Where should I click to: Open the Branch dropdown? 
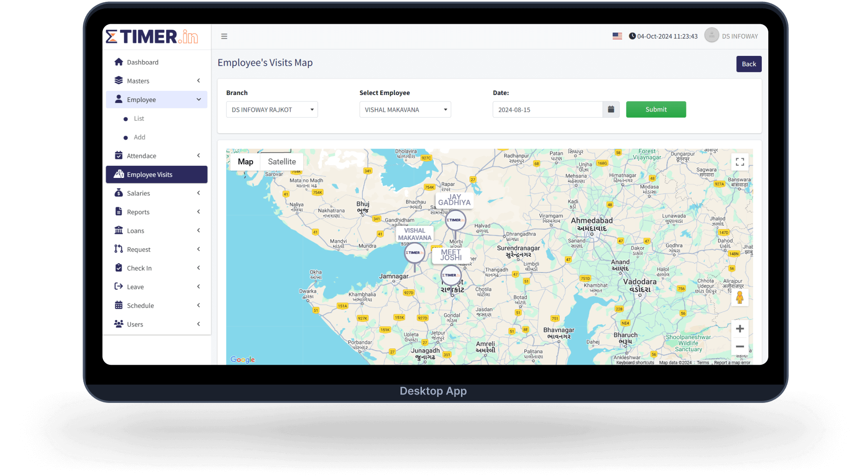pos(272,109)
